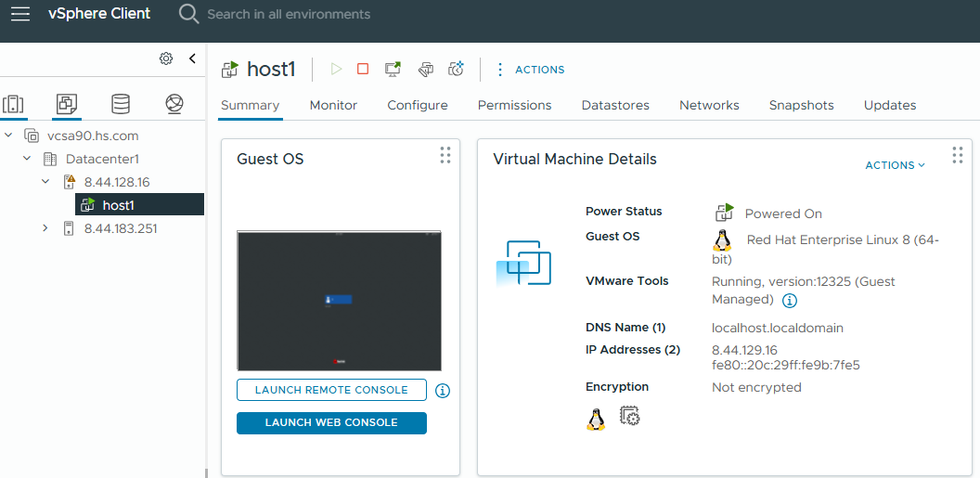
Task: Switch to Storage inventory view
Action: point(121,104)
